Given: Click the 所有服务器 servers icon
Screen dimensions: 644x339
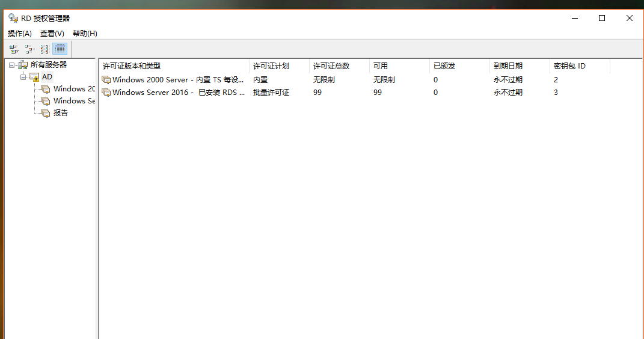Looking at the screenshot, I should [x=23, y=65].
